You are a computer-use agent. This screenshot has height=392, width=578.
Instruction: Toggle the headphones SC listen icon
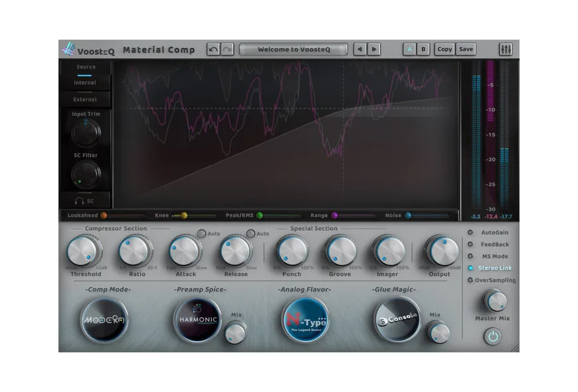click(79, 201)
